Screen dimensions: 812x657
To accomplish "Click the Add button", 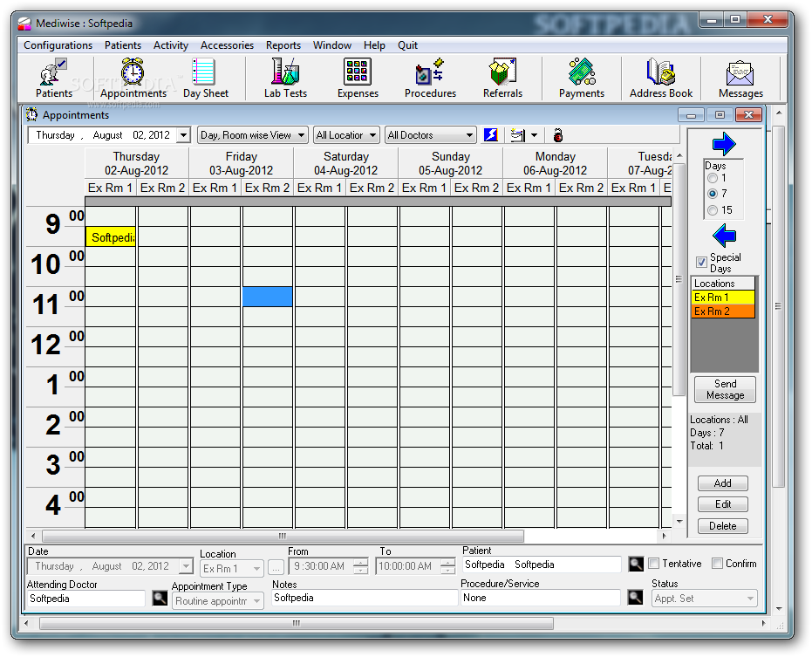I will click(x=722, y=482).
